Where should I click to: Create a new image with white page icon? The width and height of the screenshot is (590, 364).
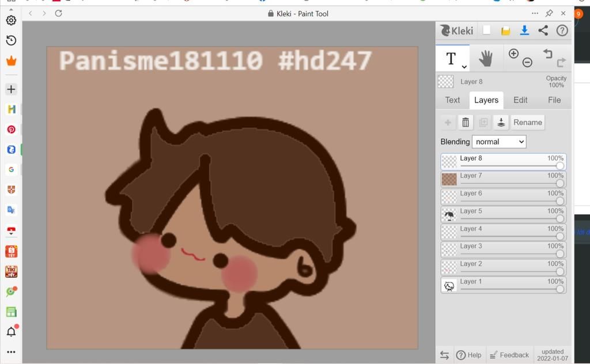tap(486, 30)
